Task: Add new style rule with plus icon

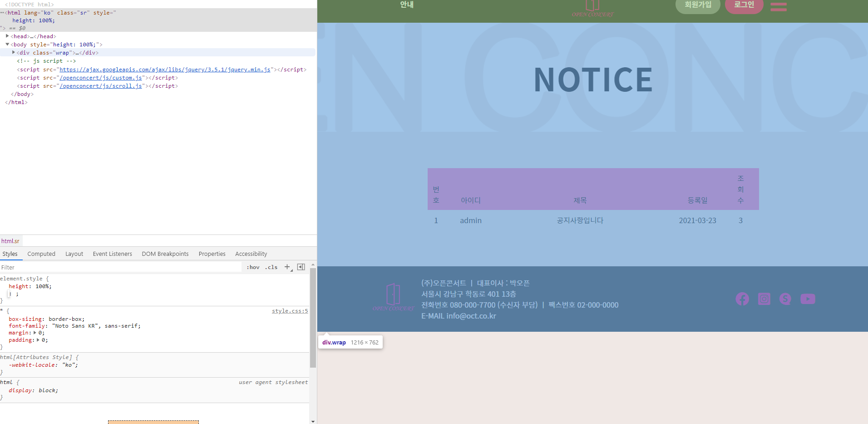Action: click(287, 267)
